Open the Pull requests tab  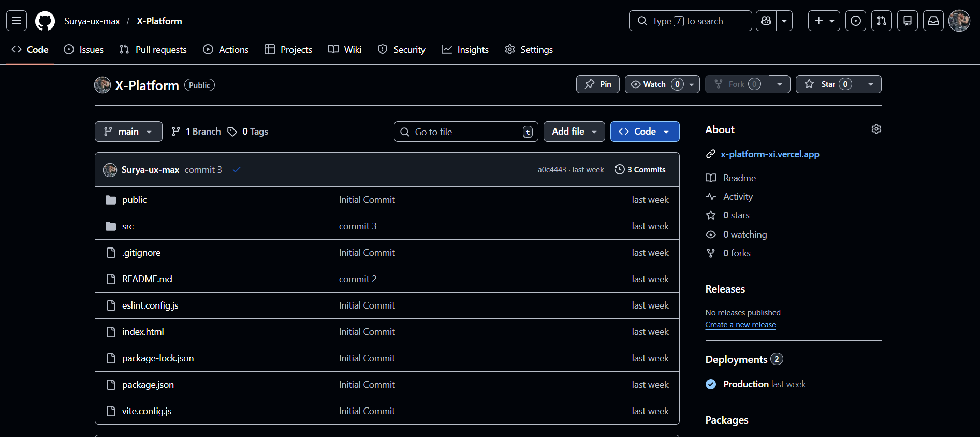[x=153, y=50]
